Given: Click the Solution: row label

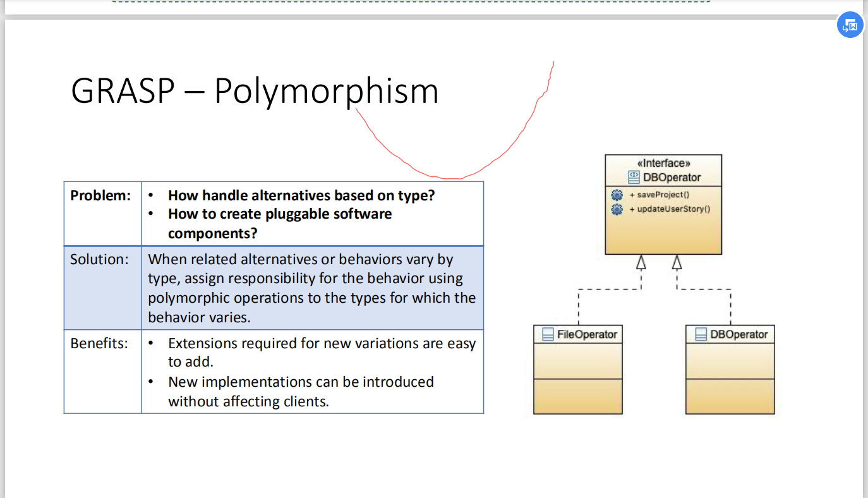Looking at the screenshot, I should [x=99, y=260].
